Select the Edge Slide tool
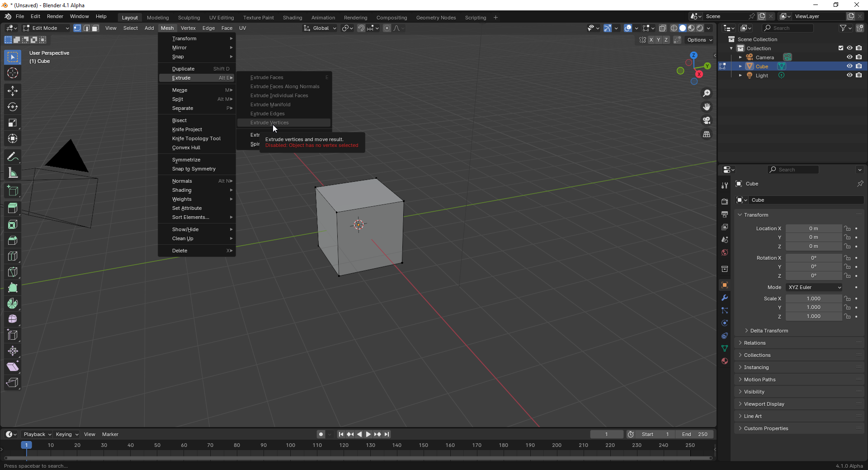 tap(13, 335)
